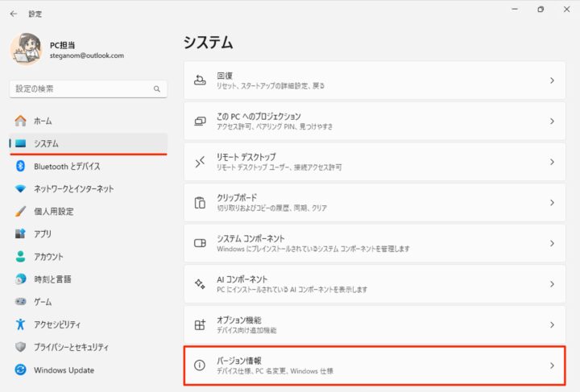Open プライバシーとセキュリティ settings
Viewport: 580px width, 392px height.
pyautogui.click(x=88, y=347)
